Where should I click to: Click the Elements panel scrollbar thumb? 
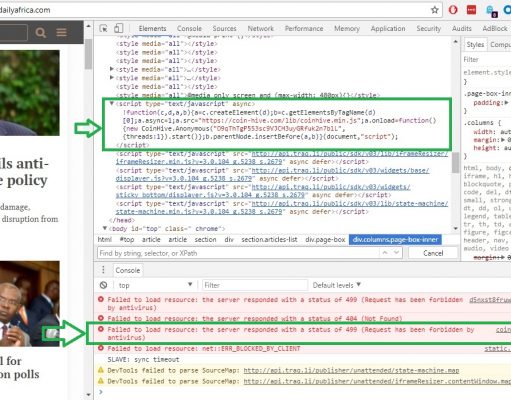click(x=455, y=163)
